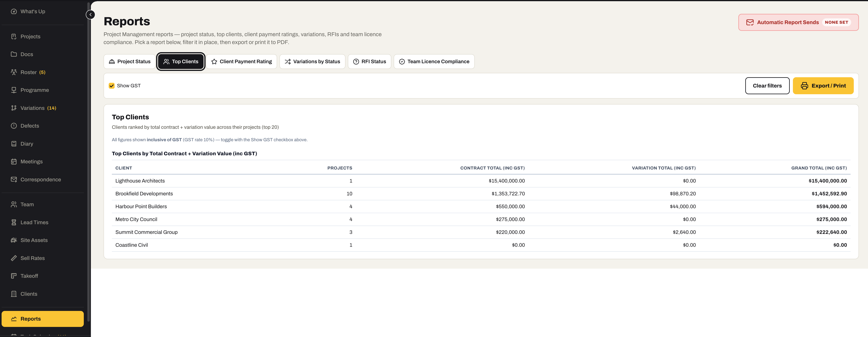Image resolution: width=868 pixels, height=337 pixels.
Task: Click Coastline Civil client name
Action: [131, 245]
